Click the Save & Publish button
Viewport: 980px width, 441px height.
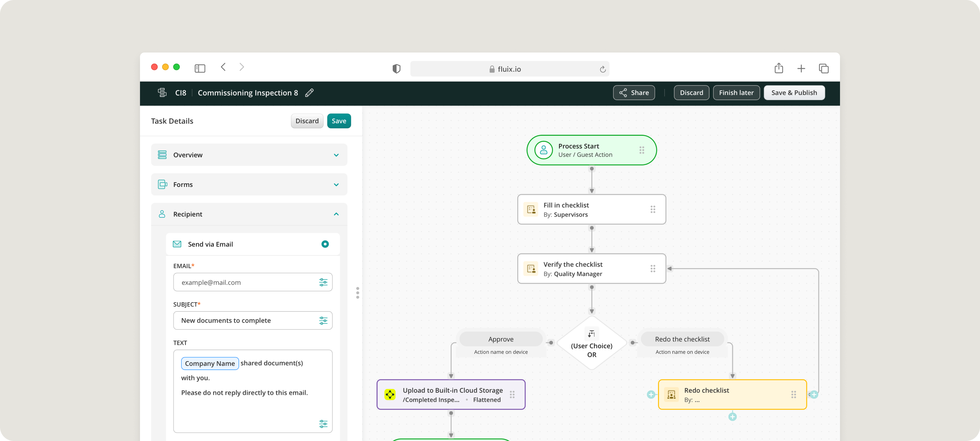point(794,93)
